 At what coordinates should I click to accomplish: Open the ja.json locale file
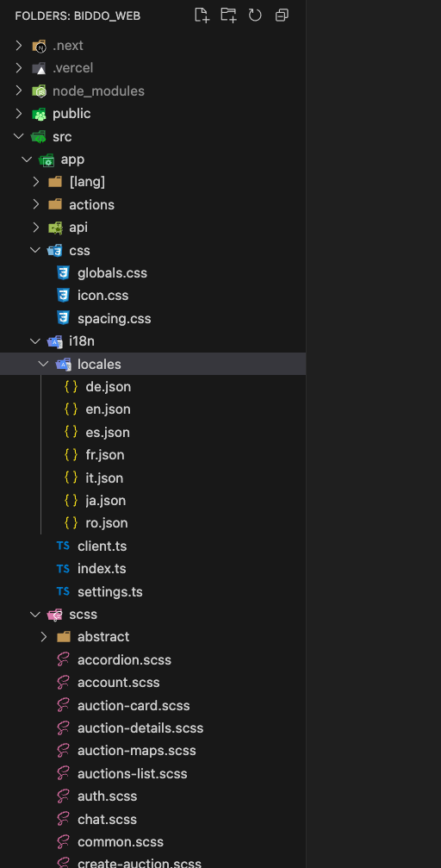click(105, 501)
